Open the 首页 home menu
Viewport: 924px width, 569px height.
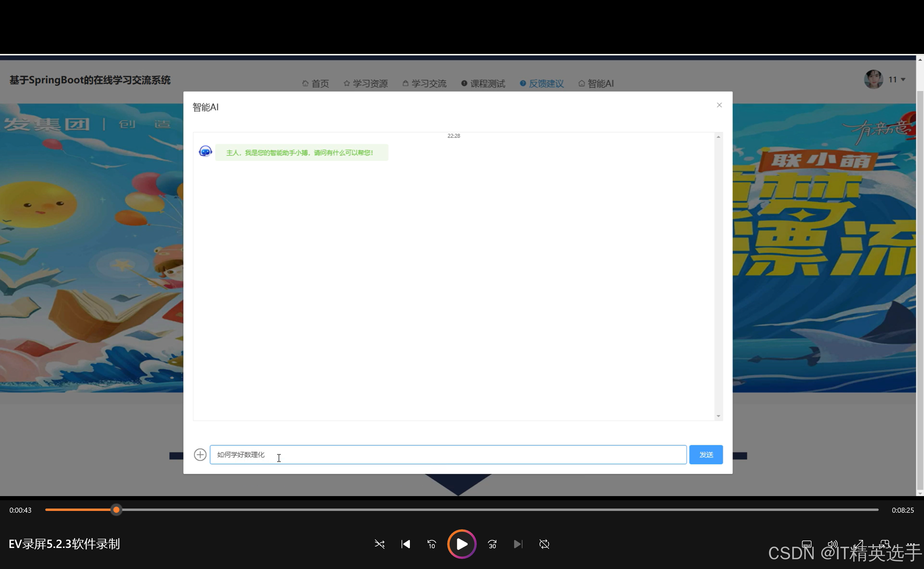pos(315,84)
